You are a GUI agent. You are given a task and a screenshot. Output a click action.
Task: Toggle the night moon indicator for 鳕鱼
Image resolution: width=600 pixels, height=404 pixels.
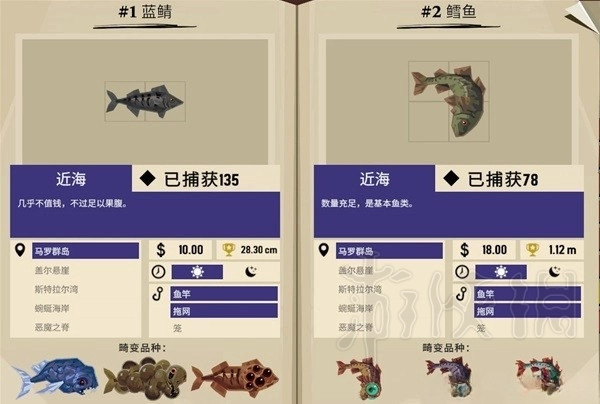(555, 272)
